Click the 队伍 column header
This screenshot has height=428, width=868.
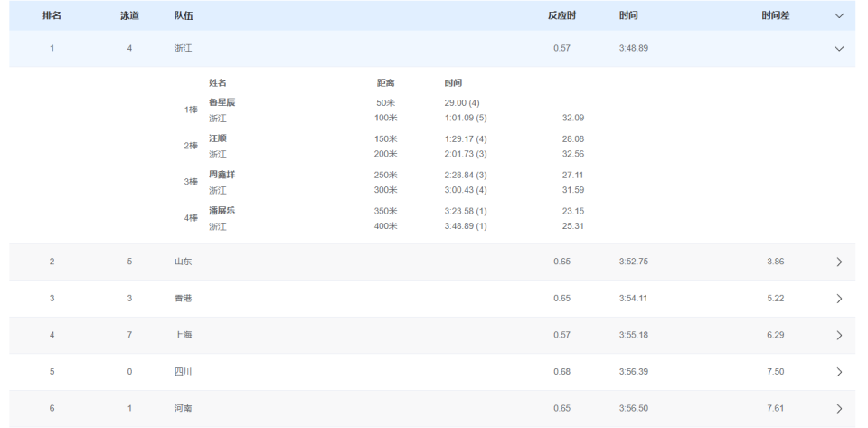[x=184, y=15]
